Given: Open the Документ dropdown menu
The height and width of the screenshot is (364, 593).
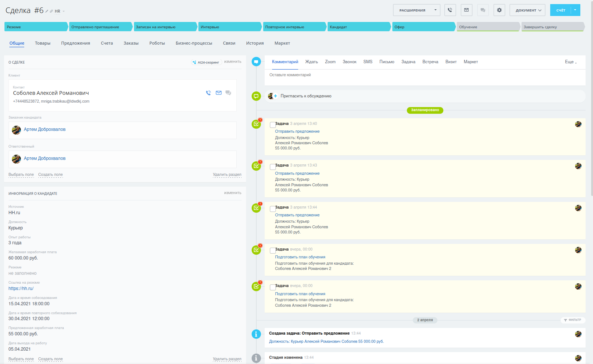Looking at the screenshot, I should point(527,10).
